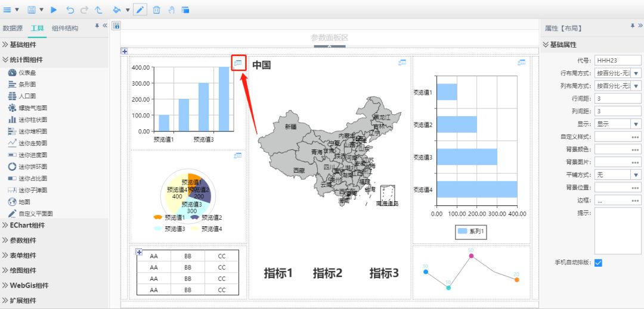This screenshot has height=309, width=644.
Task: Click the trash Delete icon in the toolbar
Action: pos(156,10)
